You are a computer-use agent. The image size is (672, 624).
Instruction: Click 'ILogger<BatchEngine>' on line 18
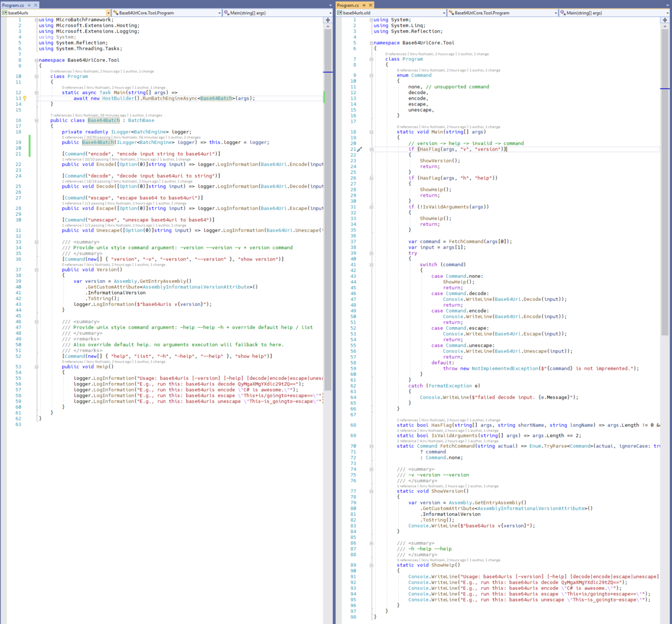140,132
